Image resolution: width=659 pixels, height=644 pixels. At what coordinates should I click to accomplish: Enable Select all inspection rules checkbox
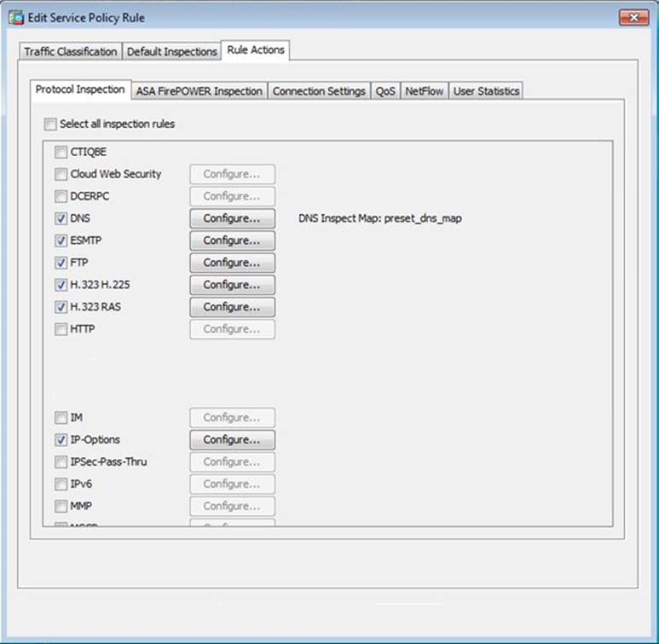point(50,125)
